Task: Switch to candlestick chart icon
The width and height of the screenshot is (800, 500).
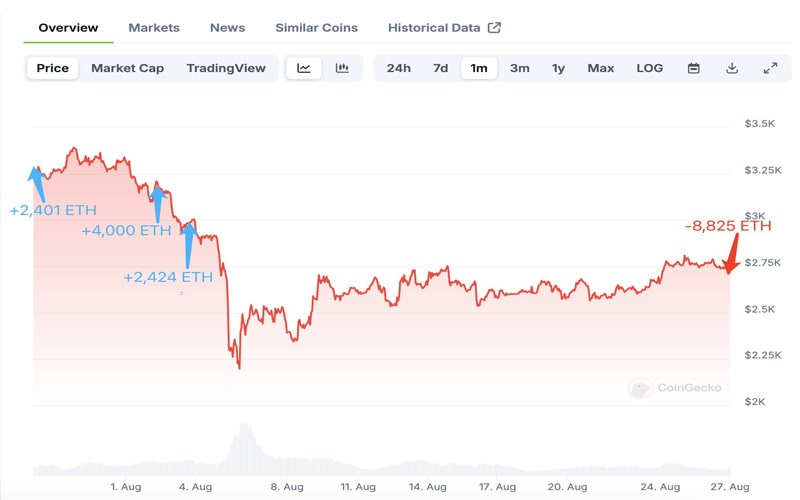Action: click(x=342, y=68)
